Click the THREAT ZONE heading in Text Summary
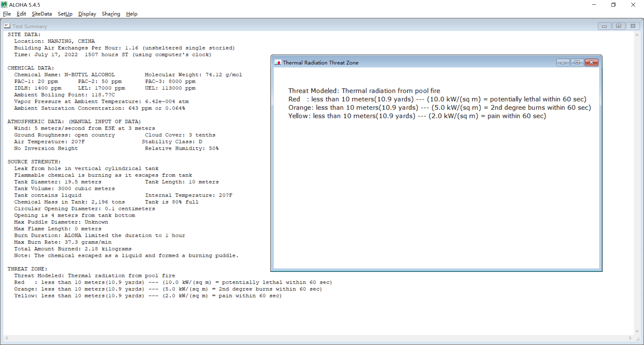Viewport: 644px width, 345px height. pyautogui.click(x=27, y=269)
